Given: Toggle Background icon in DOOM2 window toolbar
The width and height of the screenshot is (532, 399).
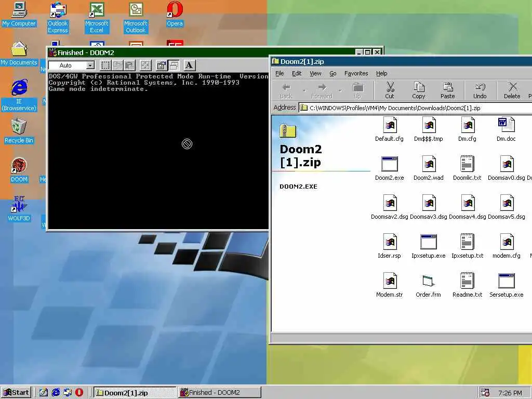Looking at the screenshot, I should pos(174,65).
